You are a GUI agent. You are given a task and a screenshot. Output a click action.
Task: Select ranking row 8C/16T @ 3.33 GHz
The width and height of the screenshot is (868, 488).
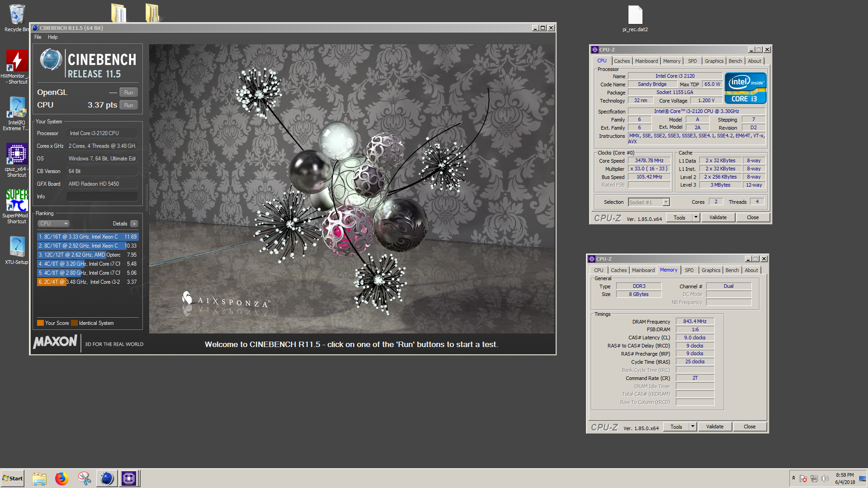point(88,237)
